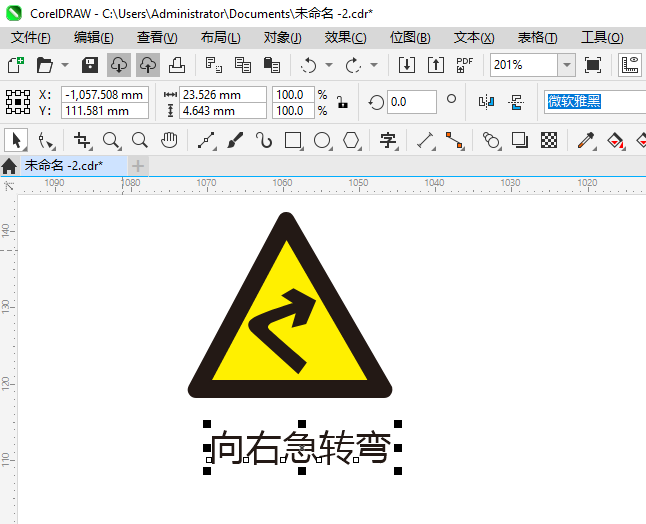Undo the last action
The height and width of the screenshot is (524, 646).
pyautogui.click(x=309, y=65)
